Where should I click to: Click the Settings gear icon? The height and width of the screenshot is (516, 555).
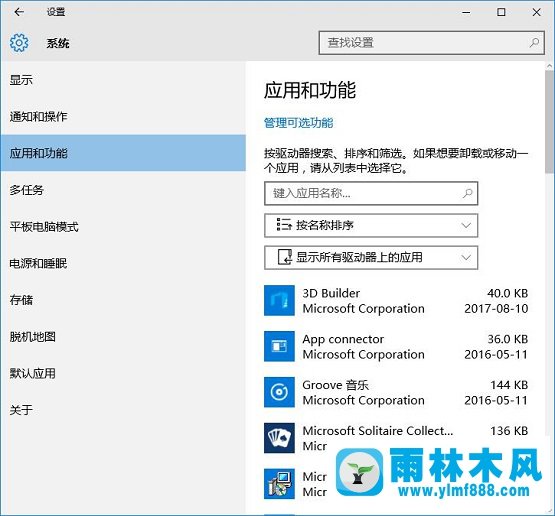coord(19,43)
